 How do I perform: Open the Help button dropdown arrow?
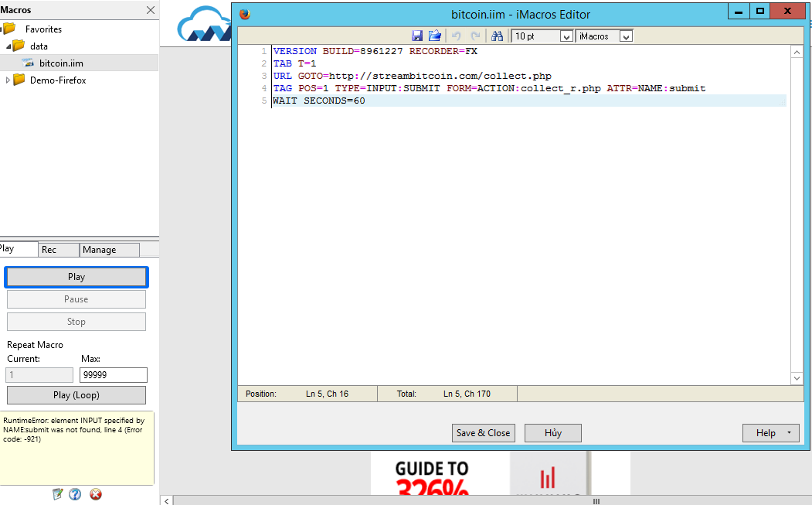790,432
